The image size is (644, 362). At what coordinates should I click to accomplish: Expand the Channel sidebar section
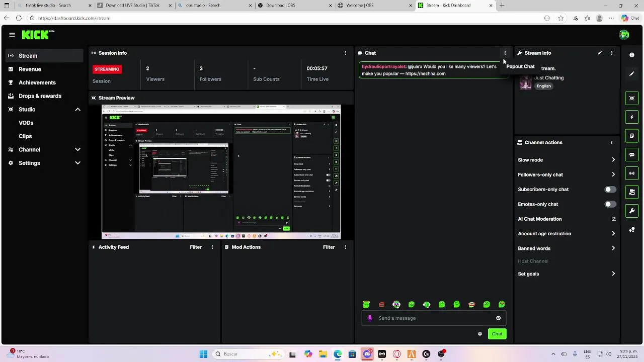(77, 149)
